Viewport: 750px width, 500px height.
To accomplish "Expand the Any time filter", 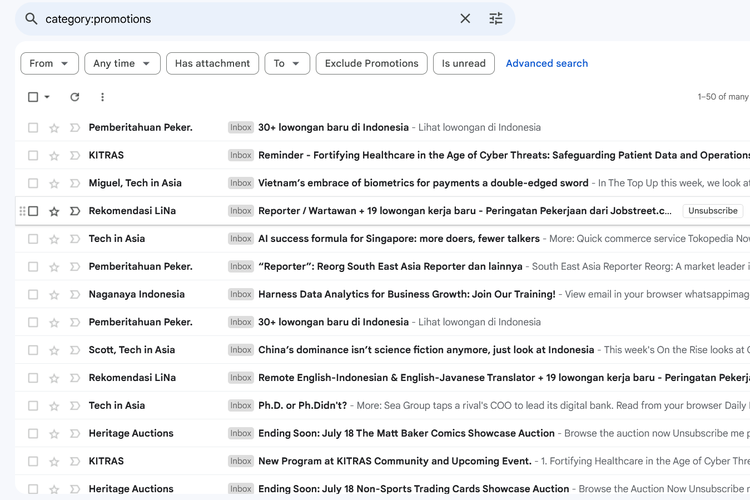I will pyautogui.click(x=122, y=64).
